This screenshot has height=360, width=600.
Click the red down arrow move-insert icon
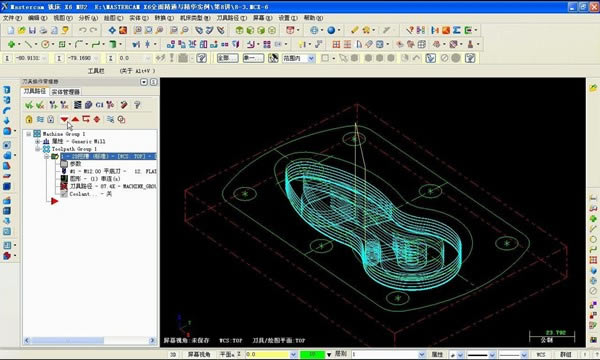pyautogui.click(x=64, y=119)
